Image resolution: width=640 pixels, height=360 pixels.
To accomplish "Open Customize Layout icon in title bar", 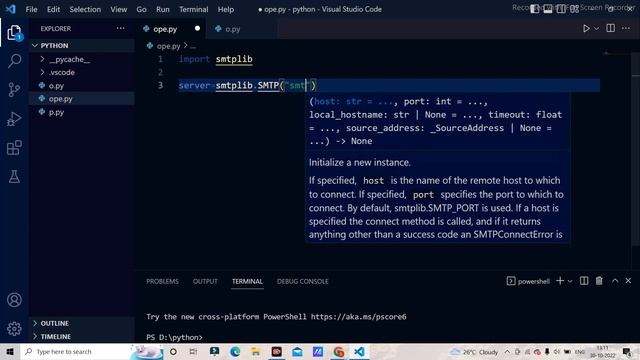I will pos(574,9).
